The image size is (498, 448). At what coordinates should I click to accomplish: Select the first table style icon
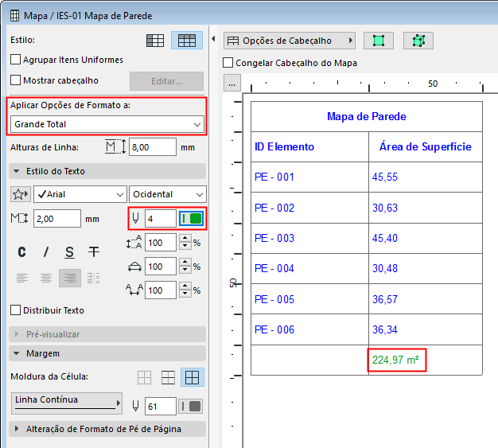[155, 41]
